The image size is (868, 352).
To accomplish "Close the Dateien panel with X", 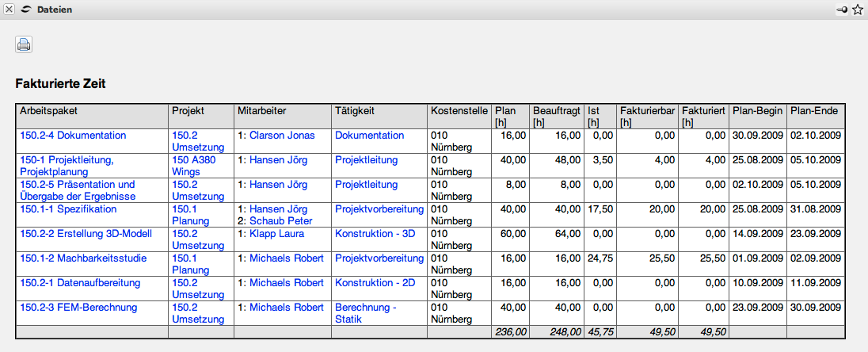I will coord(10,10).
